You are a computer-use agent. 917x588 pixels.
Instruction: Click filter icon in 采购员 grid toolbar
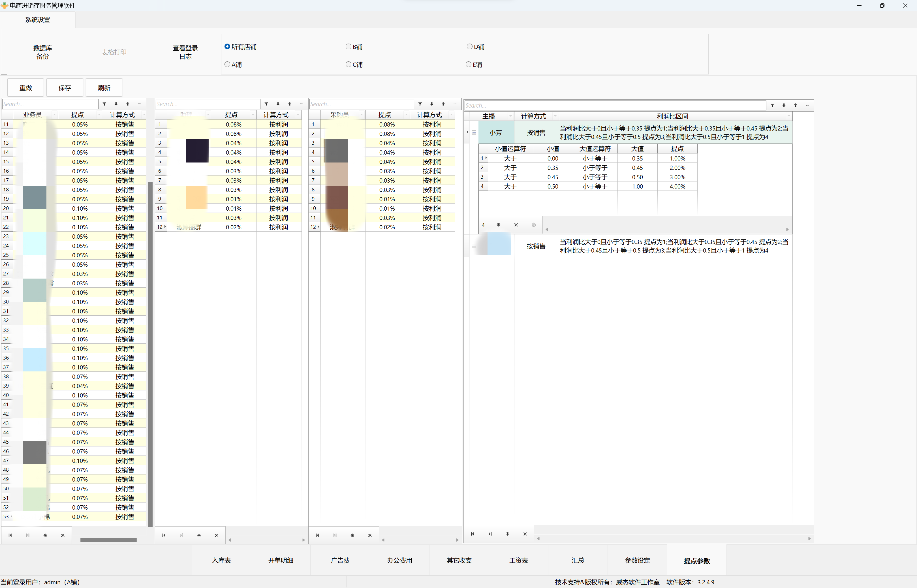pos(420,104)
